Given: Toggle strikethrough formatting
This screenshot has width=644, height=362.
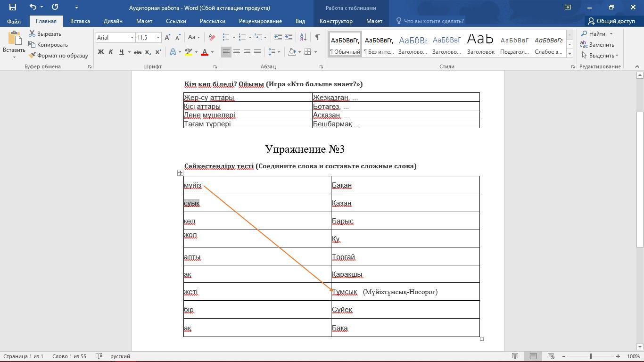Looking at the screenshot, I should click(138, 52).
